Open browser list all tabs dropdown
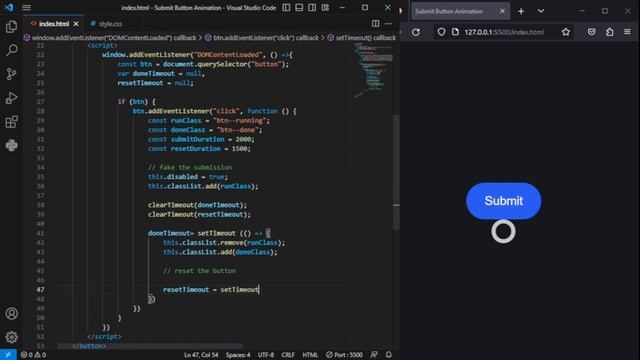The height and width of the screenshot is (360, 640). tap(541, 11)
